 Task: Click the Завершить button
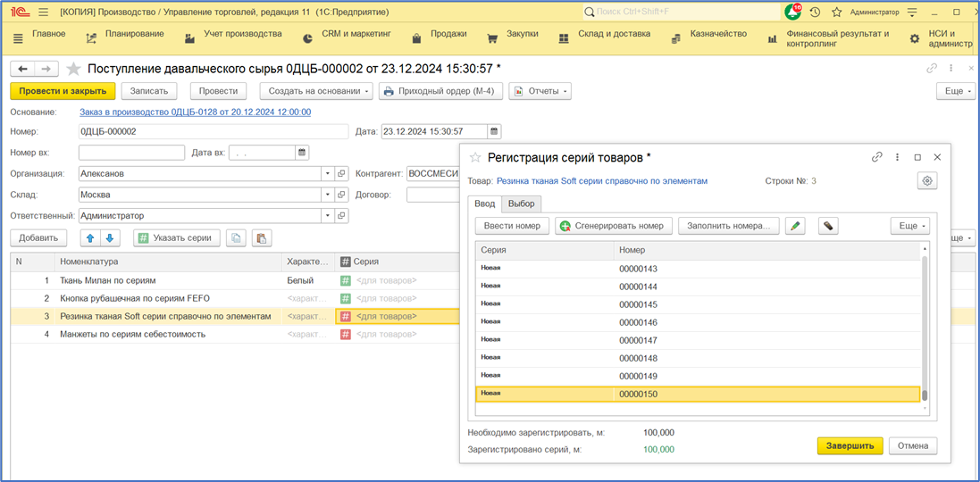850,445
